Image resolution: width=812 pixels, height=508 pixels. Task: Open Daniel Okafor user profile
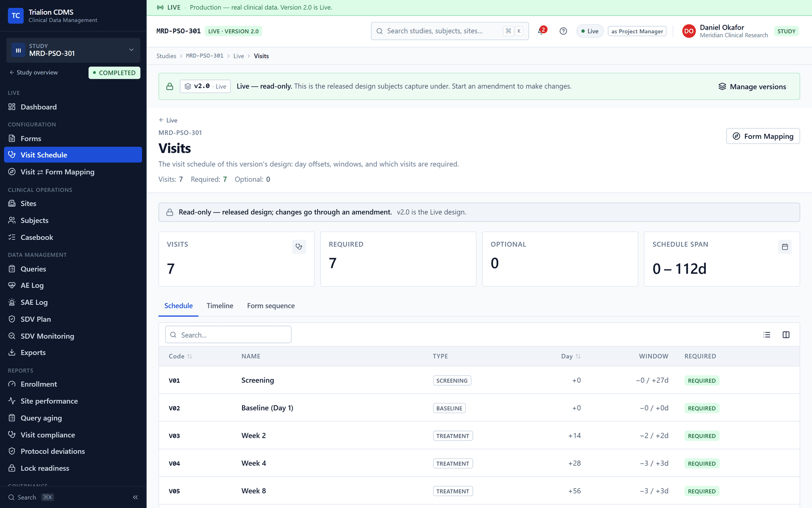pos(725,31)
